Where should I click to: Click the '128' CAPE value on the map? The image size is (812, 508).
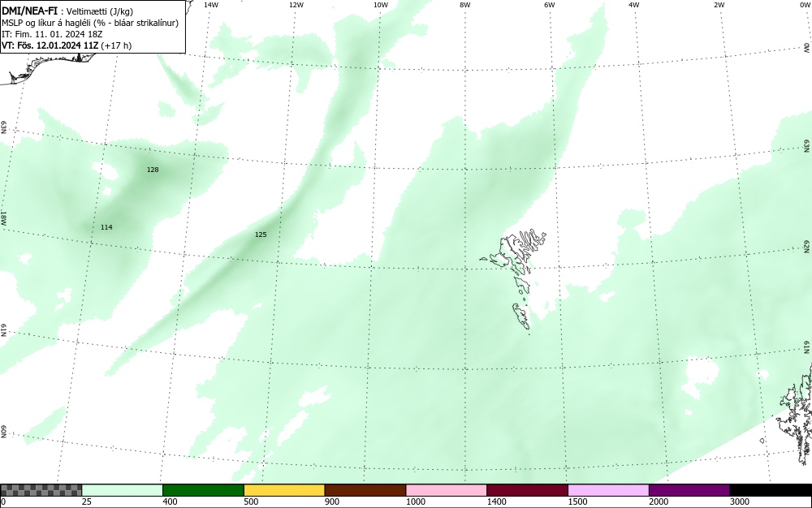153,170
